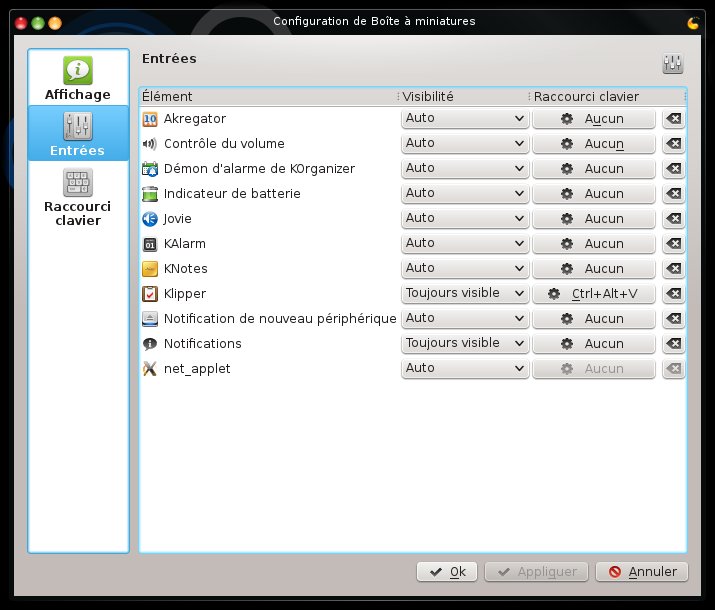
Task: Open Akregator visibility dropdown
Action: pos(465,119)
